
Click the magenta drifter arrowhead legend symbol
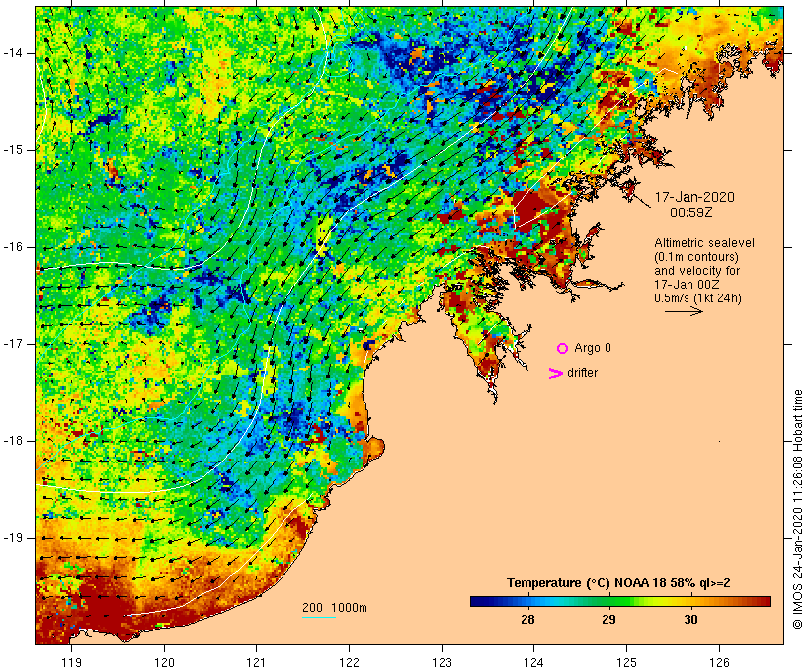(x=556, y=374)
